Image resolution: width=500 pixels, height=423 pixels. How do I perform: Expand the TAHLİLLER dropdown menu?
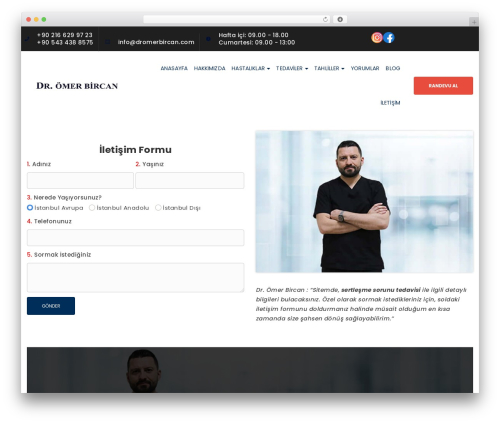[x=329, y=68]
